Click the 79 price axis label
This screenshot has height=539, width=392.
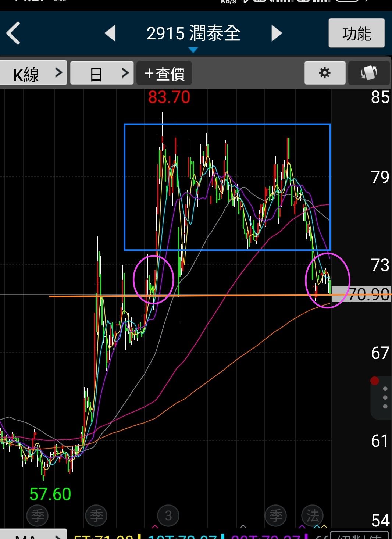tap(380, 177)
